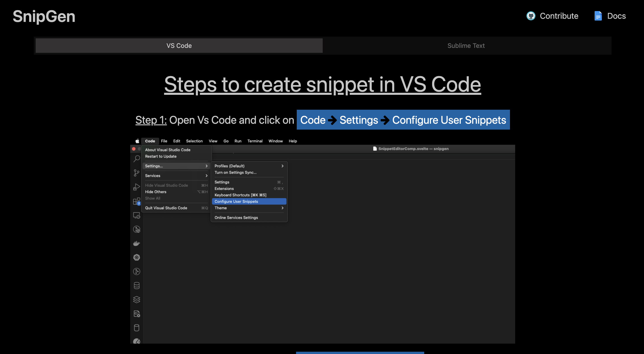Open the Apple menu icon in the screenshot

click(137, 141)
